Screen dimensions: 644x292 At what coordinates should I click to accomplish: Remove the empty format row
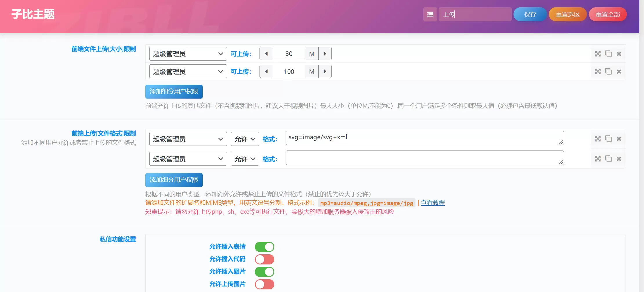619,159
